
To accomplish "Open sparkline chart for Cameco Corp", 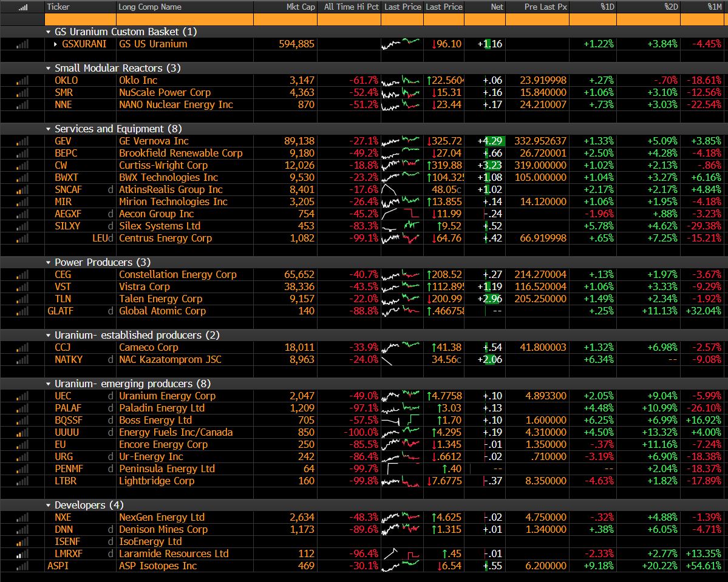I will pyautogui.click(x=401, y=347).
